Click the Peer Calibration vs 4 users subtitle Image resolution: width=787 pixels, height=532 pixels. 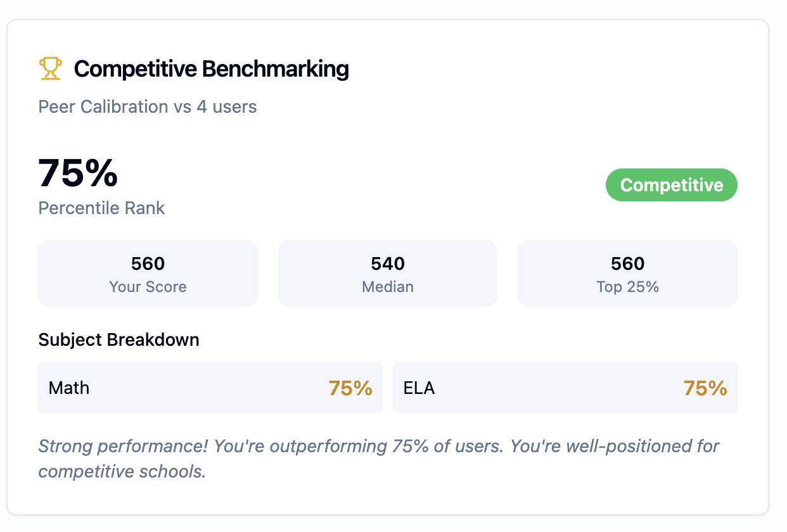tap(148, 106)
